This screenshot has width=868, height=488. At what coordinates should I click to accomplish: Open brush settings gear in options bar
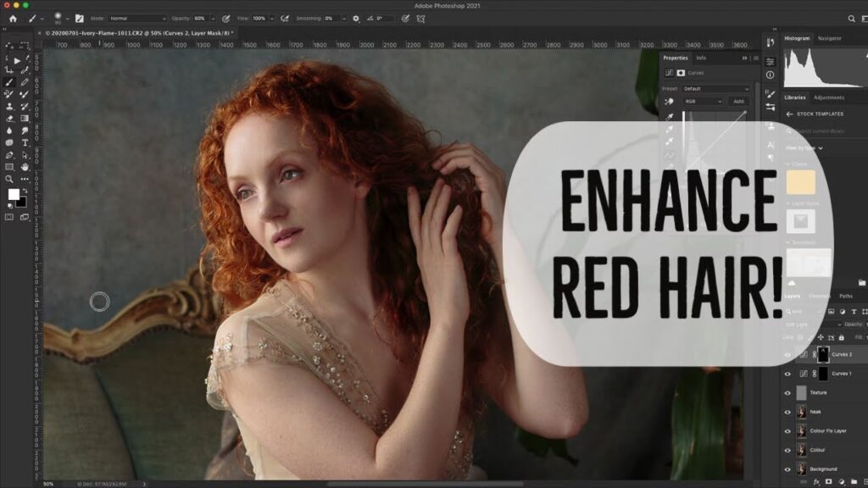[x=356, y=18]
